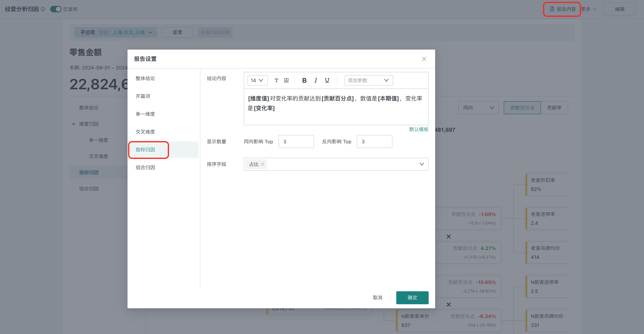Screen dimensions: 644x334
Task: Click the 零售金额 heading
Action: click(85, 52)
